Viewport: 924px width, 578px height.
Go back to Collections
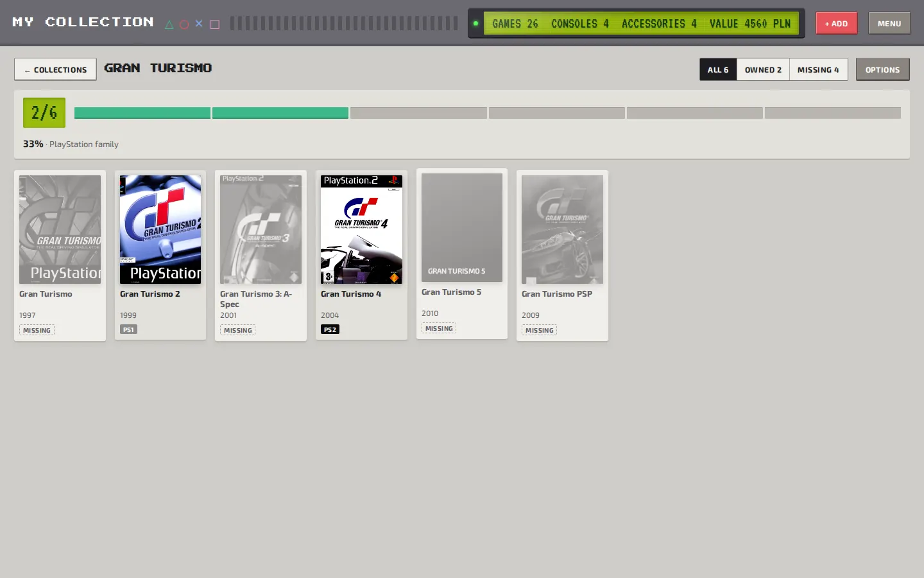[x=55, y=69]
